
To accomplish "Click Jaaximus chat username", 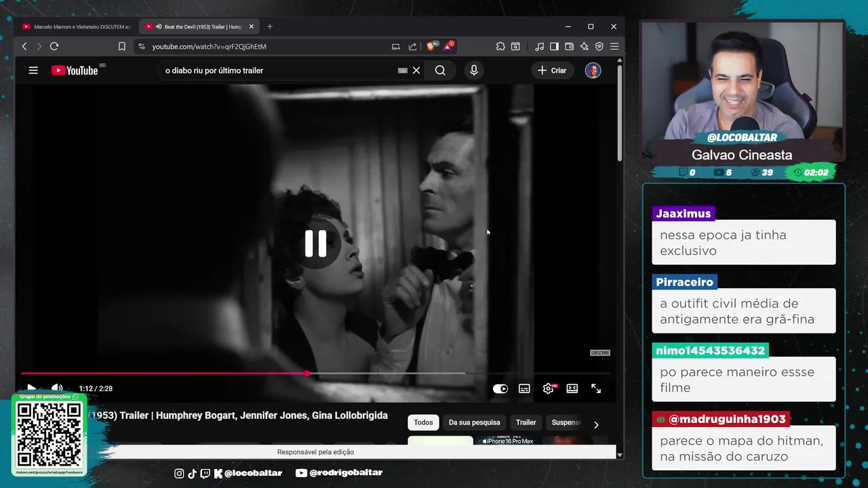I will (684, 213).
